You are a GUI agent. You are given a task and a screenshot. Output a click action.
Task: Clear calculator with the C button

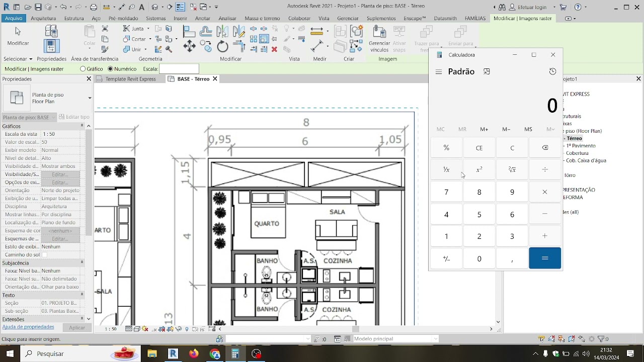(512, 148)
